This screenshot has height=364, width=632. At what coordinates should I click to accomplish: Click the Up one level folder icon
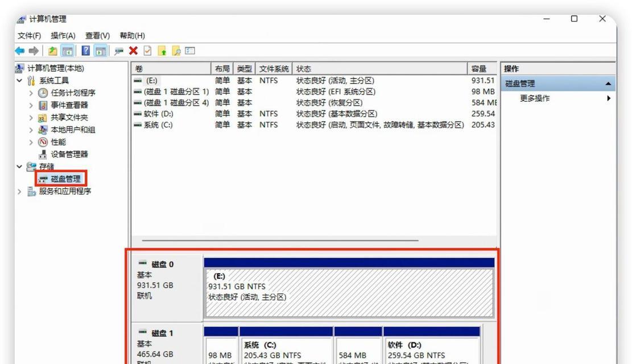52,51
